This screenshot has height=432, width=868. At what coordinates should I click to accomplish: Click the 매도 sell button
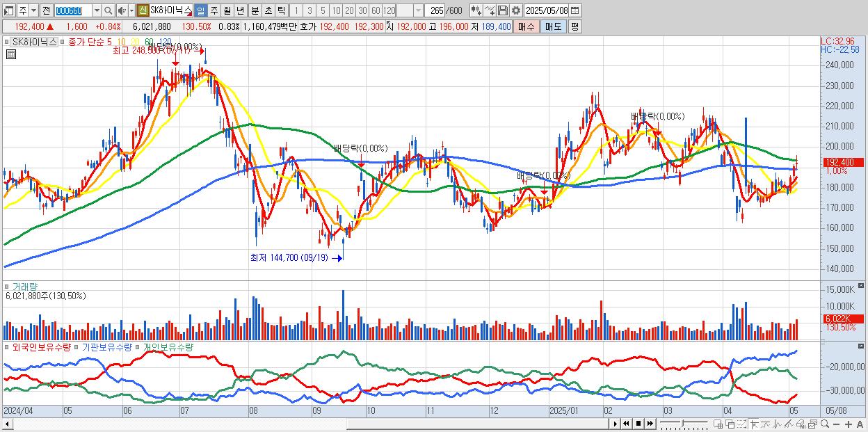(553, 26)
